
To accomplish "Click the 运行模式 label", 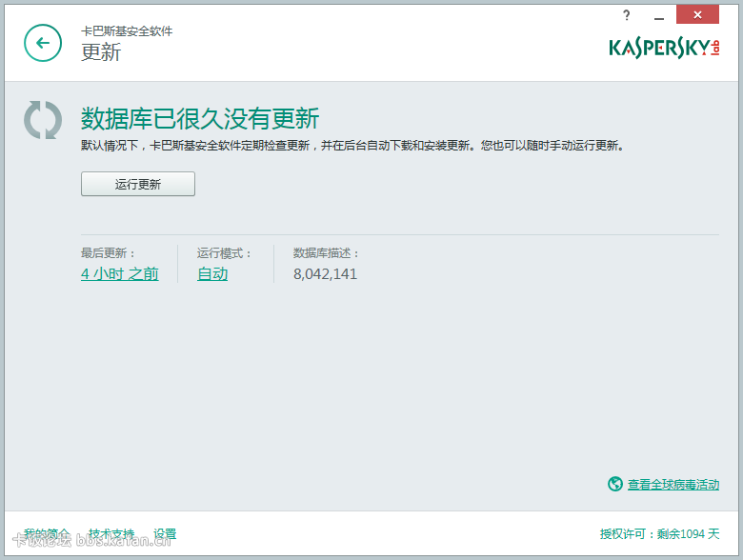I will pos(224,253).
